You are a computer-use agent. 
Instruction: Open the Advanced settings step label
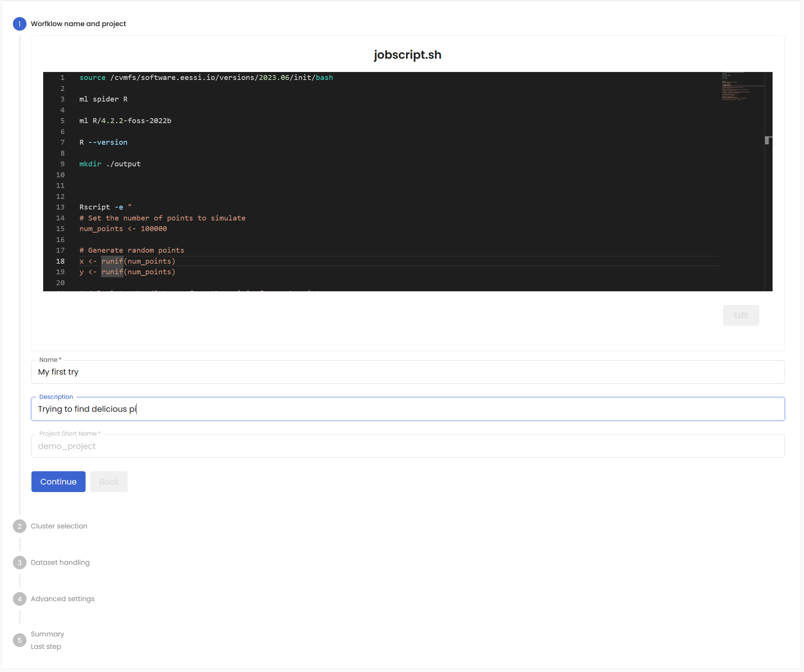click(x=62, y=599)
